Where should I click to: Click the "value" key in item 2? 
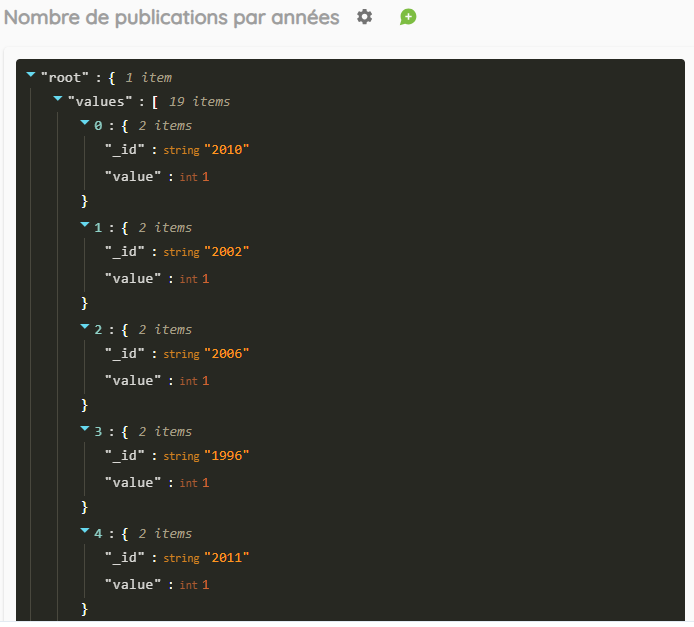133,381
